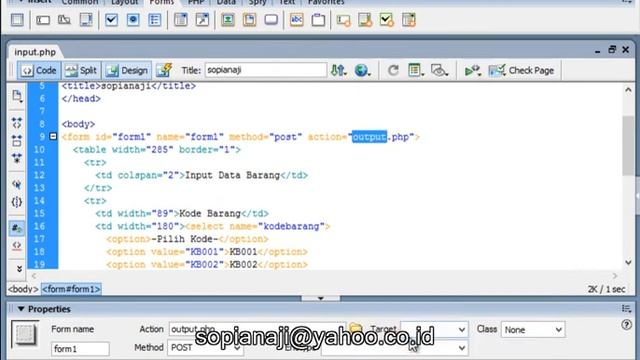Click scroll up arrow of code view
The width and height of the screenshot is (640, 360).
tap(628, 89)
